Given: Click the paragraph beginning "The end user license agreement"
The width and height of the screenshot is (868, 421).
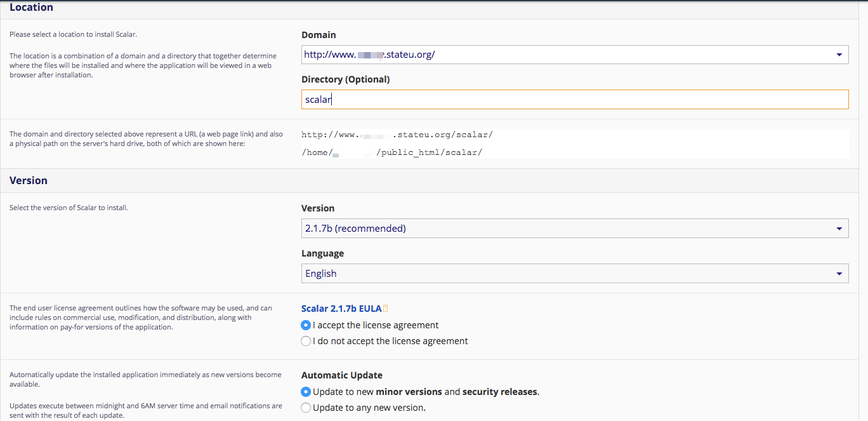Looking at the screenshot, I should point(141,317).
